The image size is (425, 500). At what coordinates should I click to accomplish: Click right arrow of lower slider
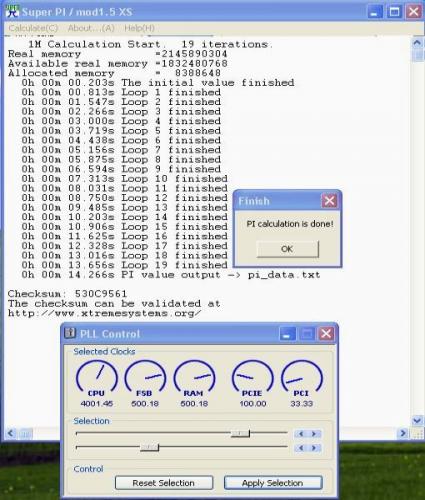pyautogui.click(x=314, y=448)
